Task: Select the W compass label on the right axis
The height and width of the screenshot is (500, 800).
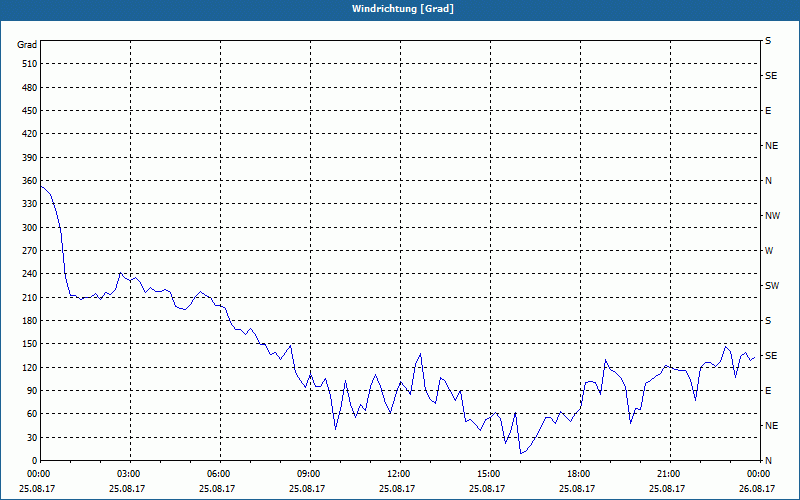Action: 769,251
